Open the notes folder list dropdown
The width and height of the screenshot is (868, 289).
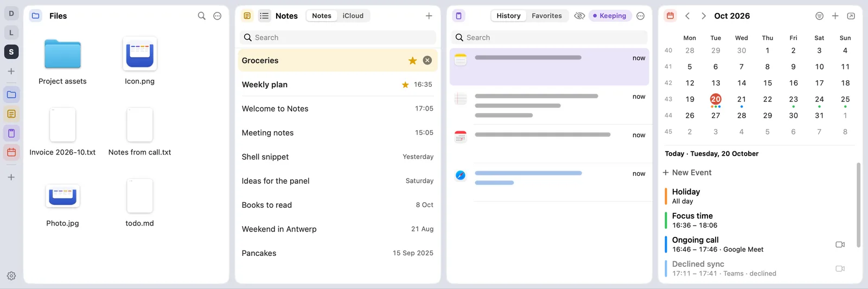click(264, 16)
